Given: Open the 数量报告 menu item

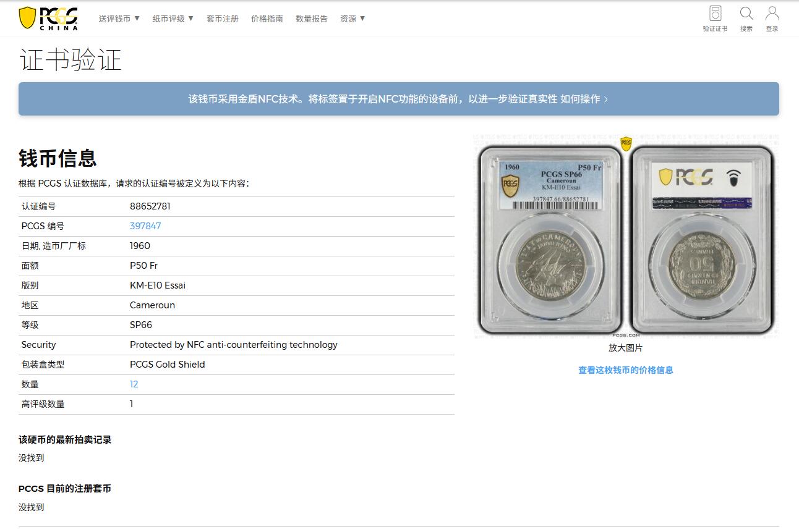Looking at the screenshot, I should point(312,19).
